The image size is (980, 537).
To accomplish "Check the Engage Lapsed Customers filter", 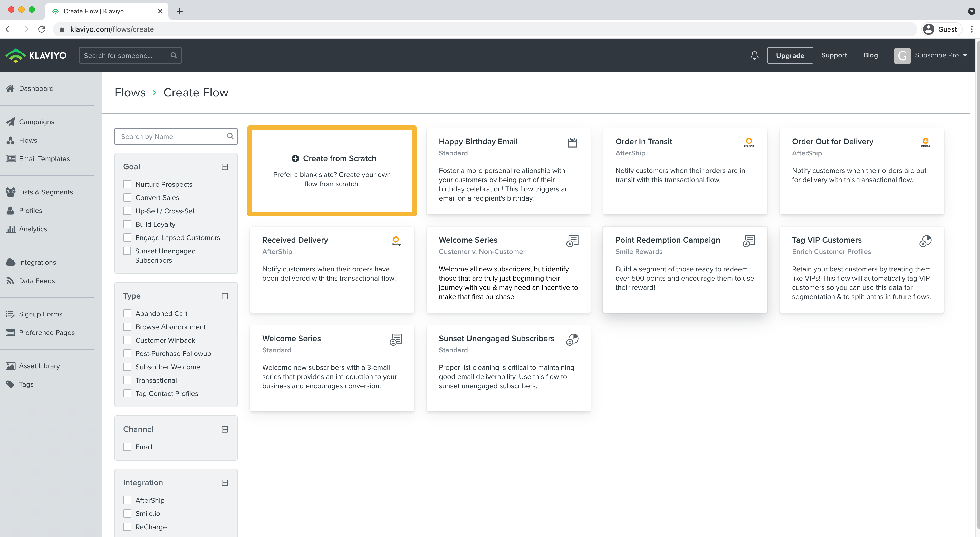I will tap(128, 237).
